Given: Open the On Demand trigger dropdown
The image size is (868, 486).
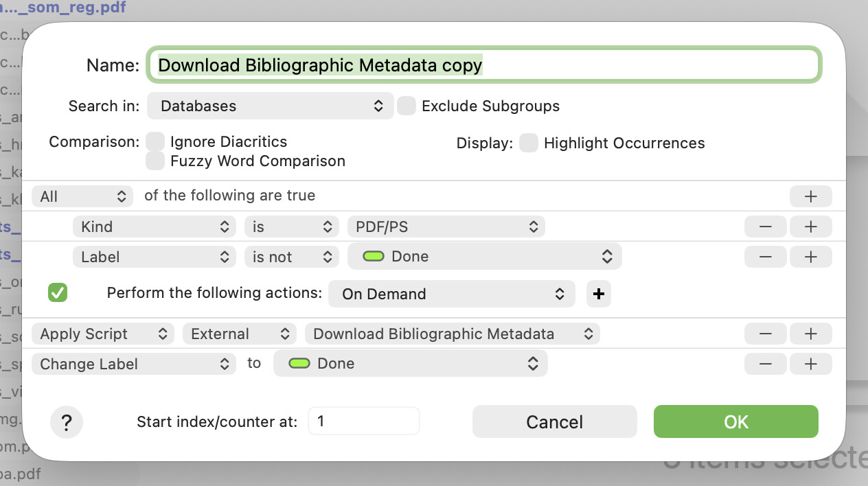Looking at the screenshot, I should click(x=451, y=294).
